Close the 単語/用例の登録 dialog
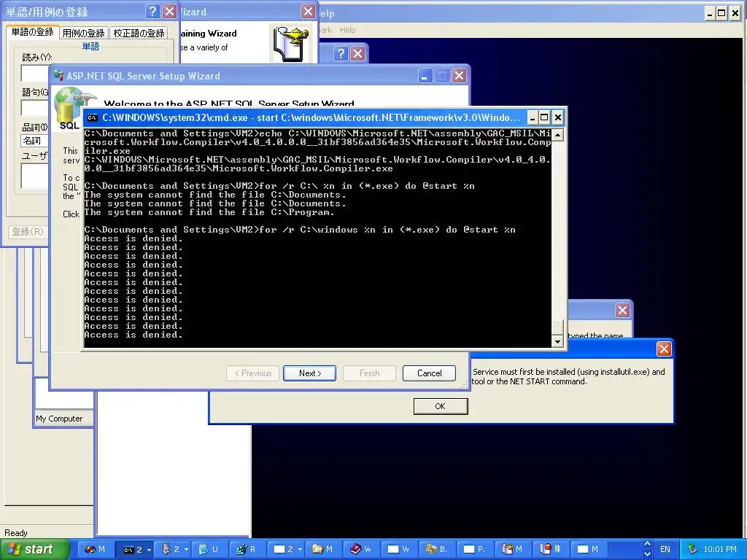The width and height of the screenshot is (747, 560). pyautogui.click(x=169, y=12)
